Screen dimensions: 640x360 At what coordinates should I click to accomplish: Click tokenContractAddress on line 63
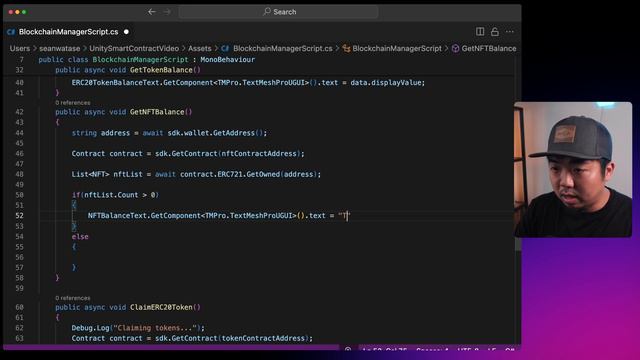click(x=263, y=338)
